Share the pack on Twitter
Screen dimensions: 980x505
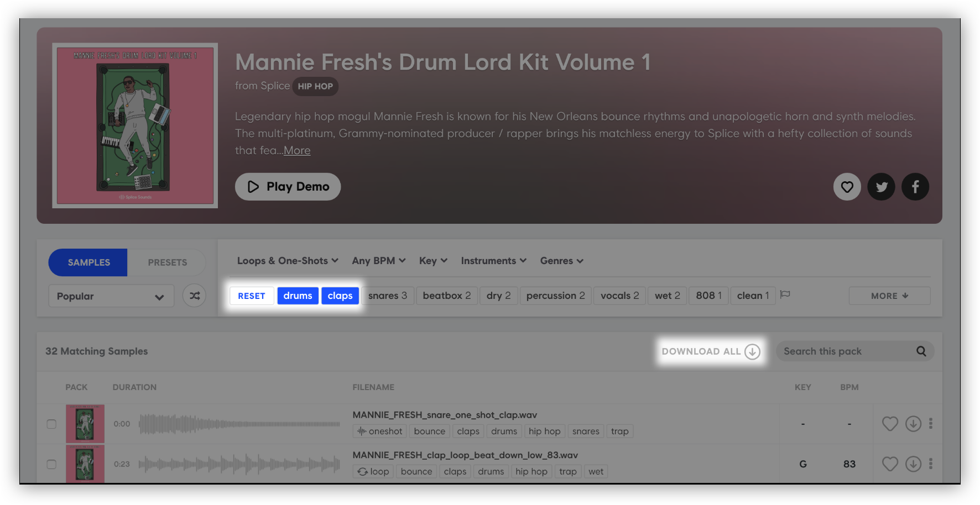[881, 187]
